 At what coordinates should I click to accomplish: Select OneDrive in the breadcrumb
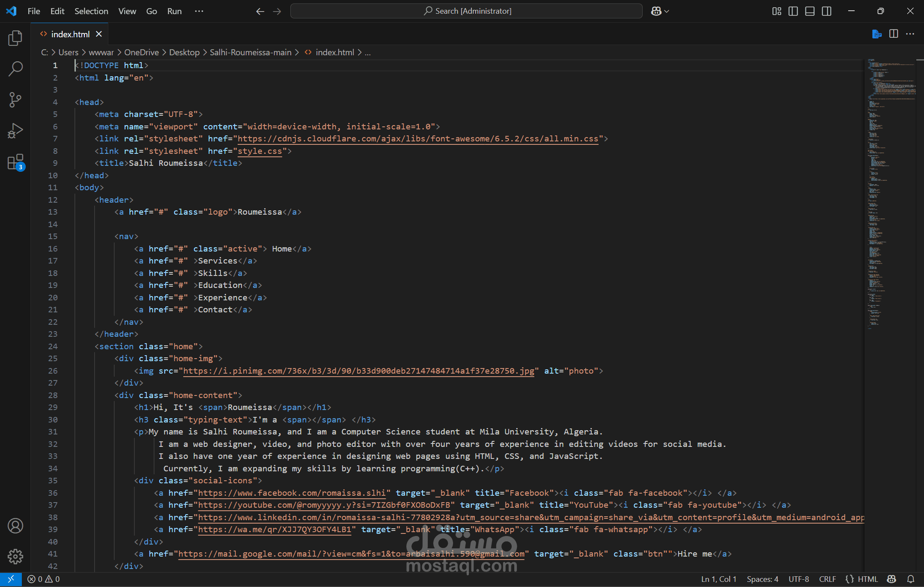click(142, 52)
